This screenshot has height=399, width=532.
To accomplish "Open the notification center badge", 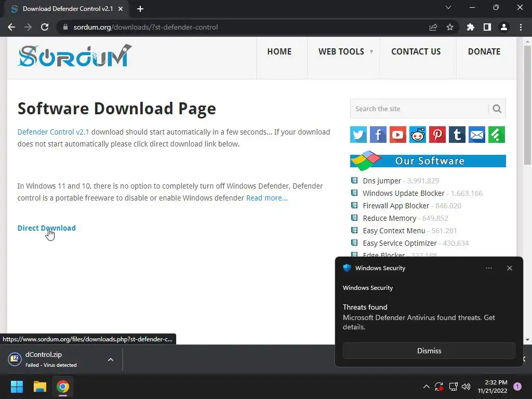I will point(517,387).
